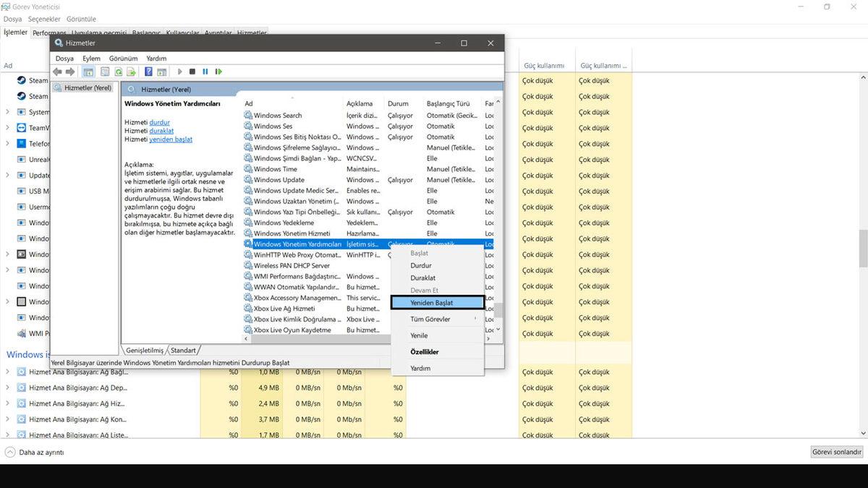868x488 pixels.
Task: Export the service list via toolbar icon
Action: tap(131, 71)
